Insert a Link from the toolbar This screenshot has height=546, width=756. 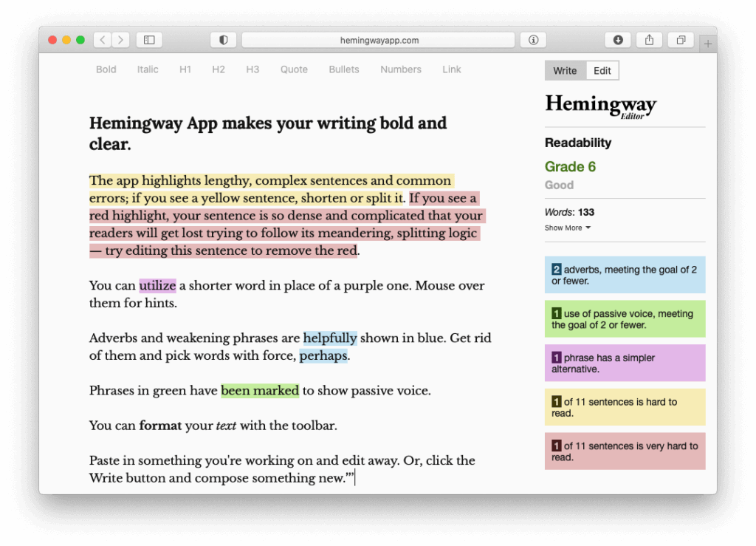[x=452, y=69]
